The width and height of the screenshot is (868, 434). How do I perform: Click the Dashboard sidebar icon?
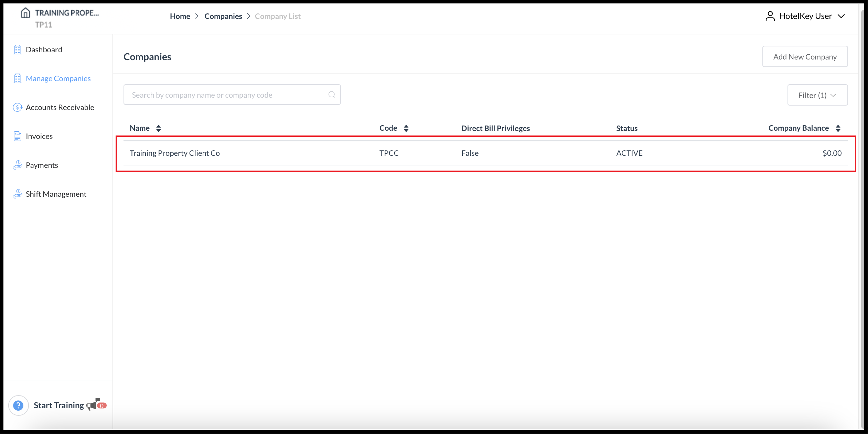pos(17,50)
